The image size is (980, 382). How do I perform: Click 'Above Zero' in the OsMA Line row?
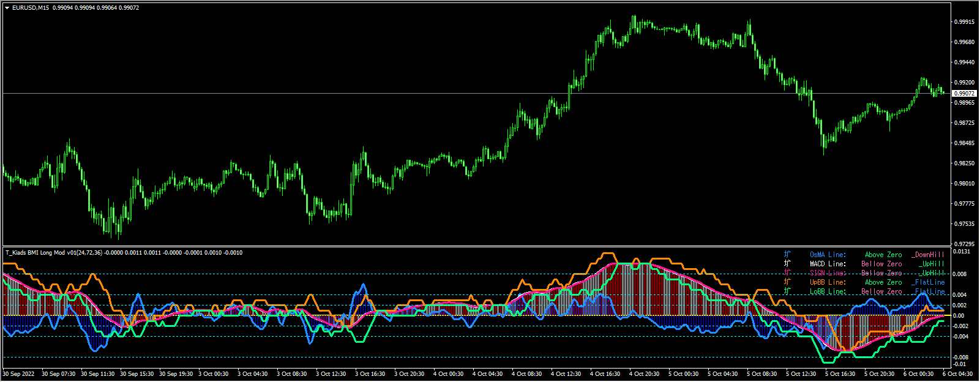click(883, 255)
